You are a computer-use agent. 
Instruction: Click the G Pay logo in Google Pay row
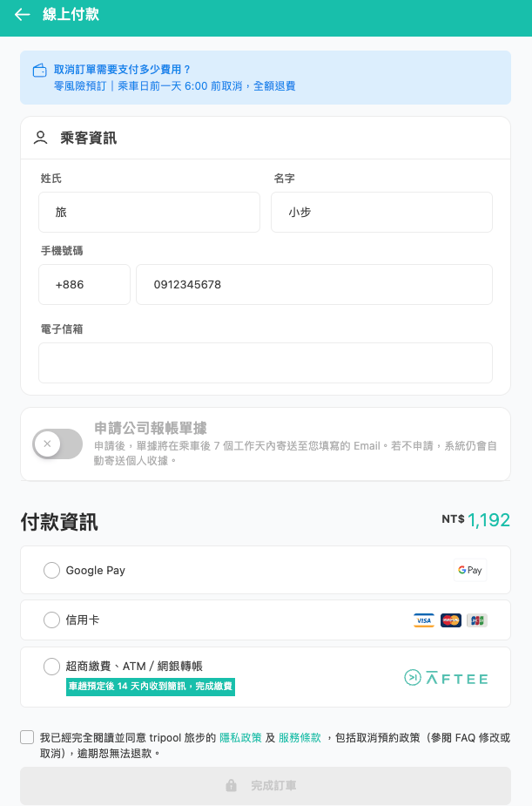click(x=469, y=570)
